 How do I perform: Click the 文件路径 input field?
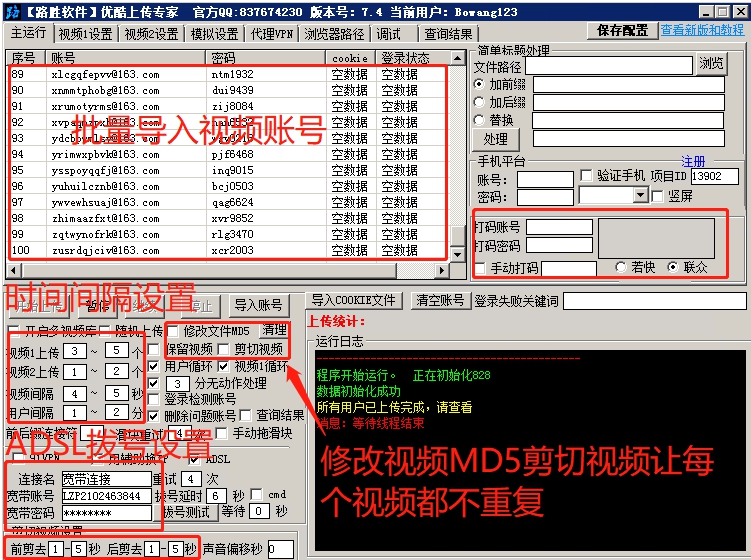tap(609, 65)
